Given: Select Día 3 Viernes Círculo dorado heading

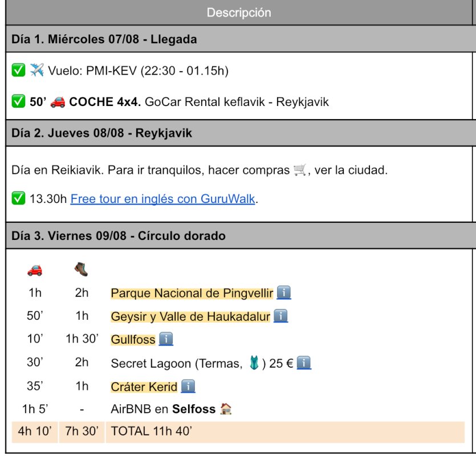Looking at the screenshot, I should (x=119, y=235).
